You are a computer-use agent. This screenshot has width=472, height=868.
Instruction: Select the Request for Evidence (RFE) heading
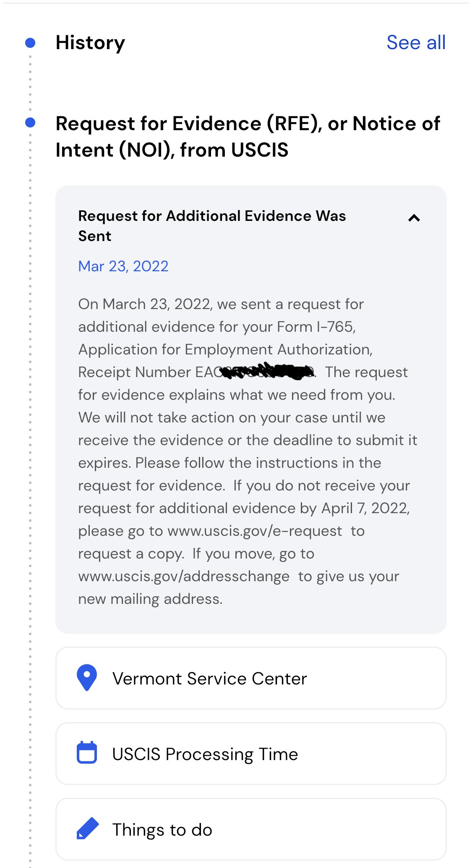click(x=248, y=136)
